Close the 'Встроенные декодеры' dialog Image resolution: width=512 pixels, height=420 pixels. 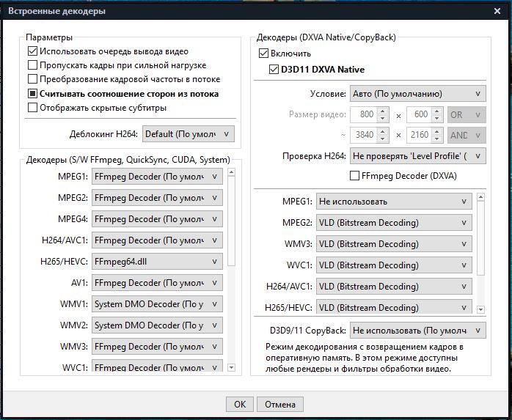[x=497, y=11]
